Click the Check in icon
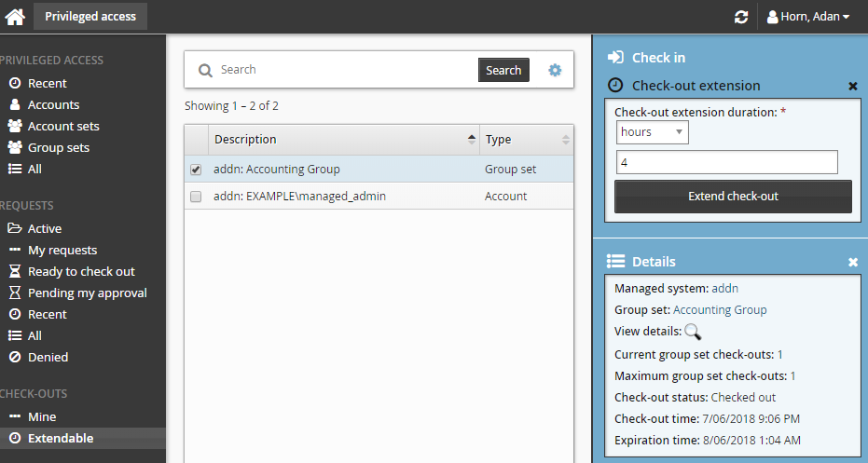This screenshot has width=868, height=463. pos(616,58)
